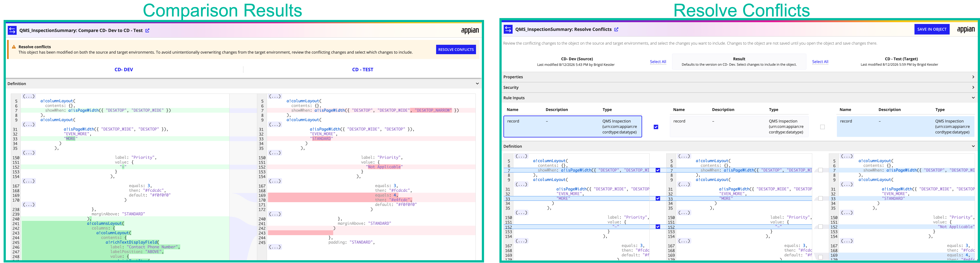This screenshot has height=263, width=980.
Task: Check target checkbox for line 33 "STANDARD"
Action: pos(820,198)
